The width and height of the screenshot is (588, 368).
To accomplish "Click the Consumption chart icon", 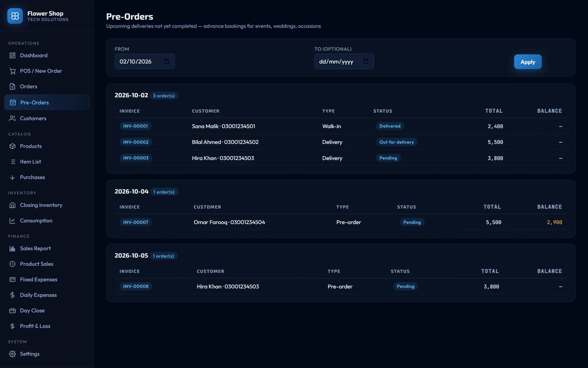I will (12, 220).
